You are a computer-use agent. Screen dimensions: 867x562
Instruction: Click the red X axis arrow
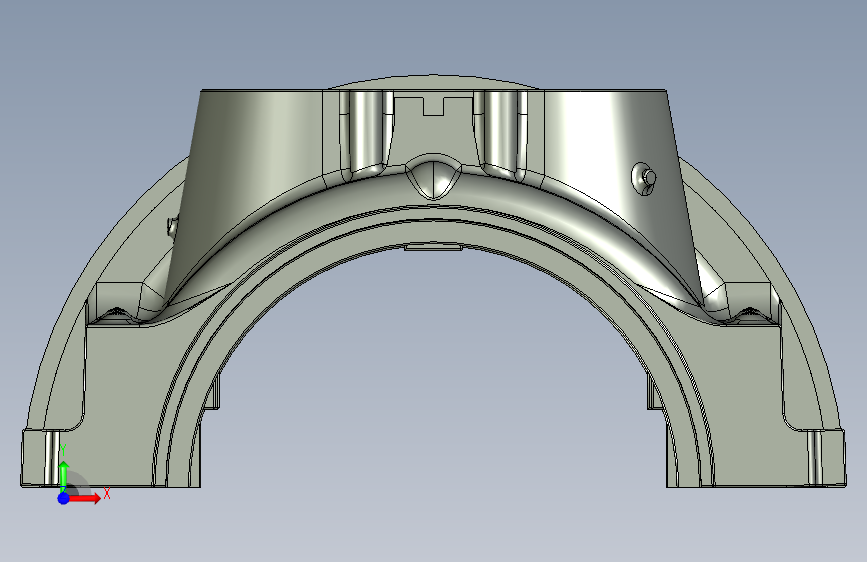click(x=84, y=498)
